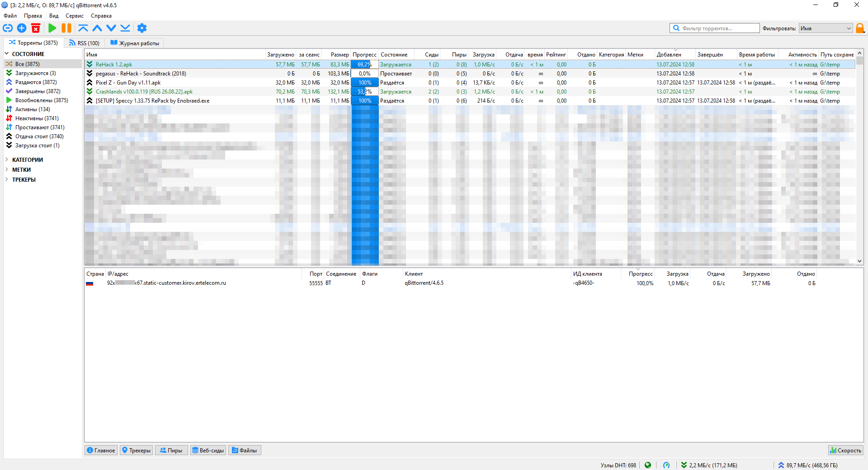Screen dimensions: 868x470
Task: Toggle the Скорость graph button
Action: (x=845, y=450)
